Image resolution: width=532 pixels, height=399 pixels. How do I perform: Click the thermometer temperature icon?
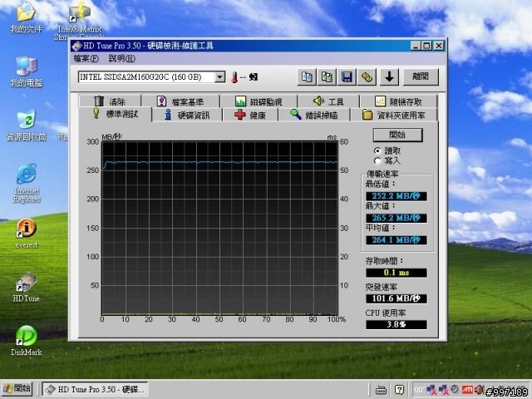(234, 77)
